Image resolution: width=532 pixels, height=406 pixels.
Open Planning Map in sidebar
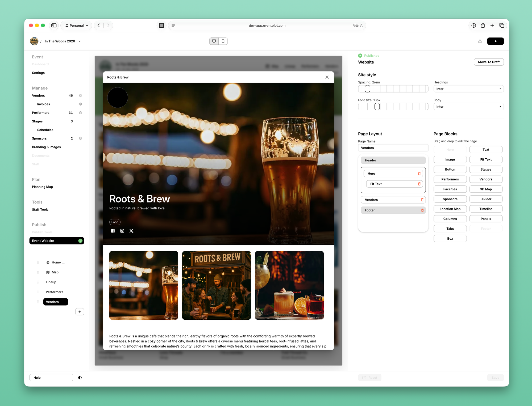[x=43, y=187]
